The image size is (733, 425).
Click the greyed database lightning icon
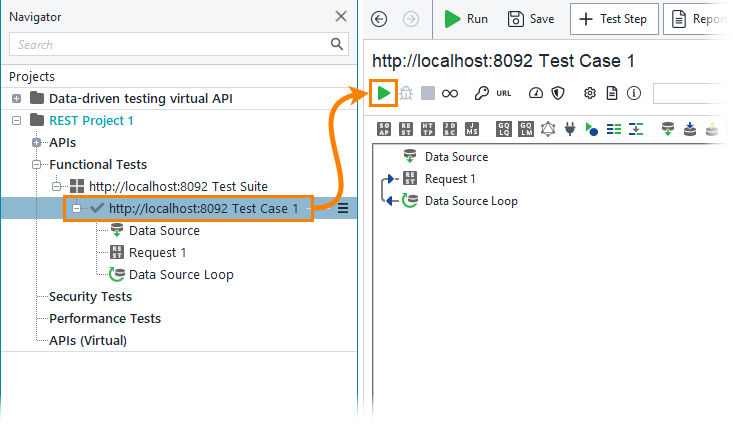(x=712, y=129)
